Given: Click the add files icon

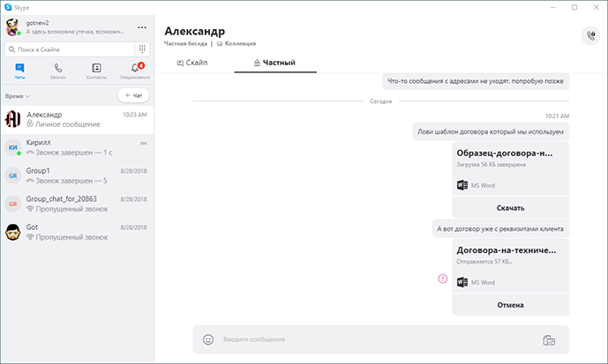Looking at the screenshot, I should [x=548, y=339].
